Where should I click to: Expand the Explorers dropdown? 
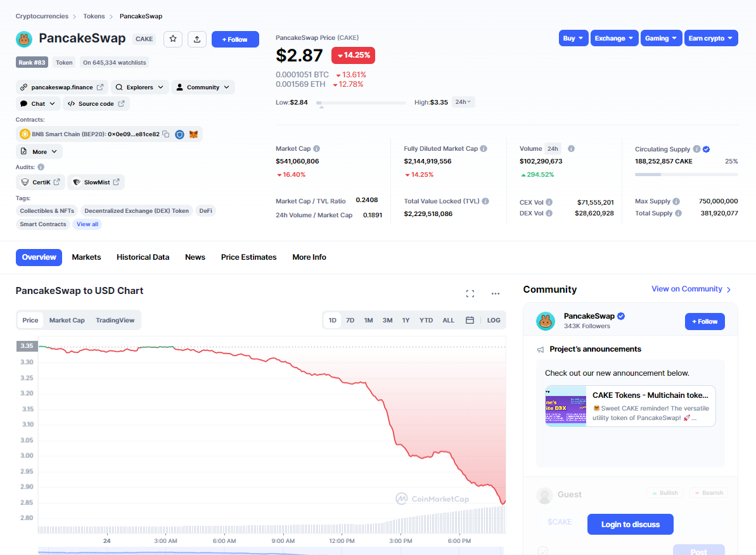[140, 87]
